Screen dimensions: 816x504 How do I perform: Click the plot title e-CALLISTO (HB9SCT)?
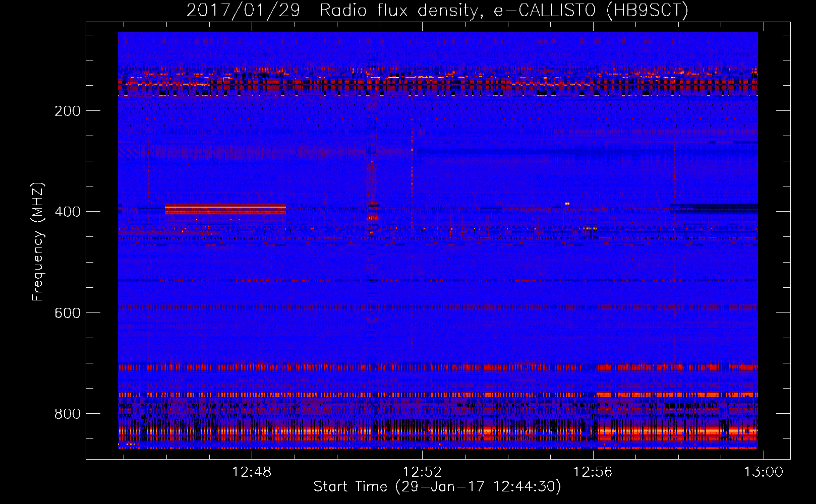(x=591, y=10)
